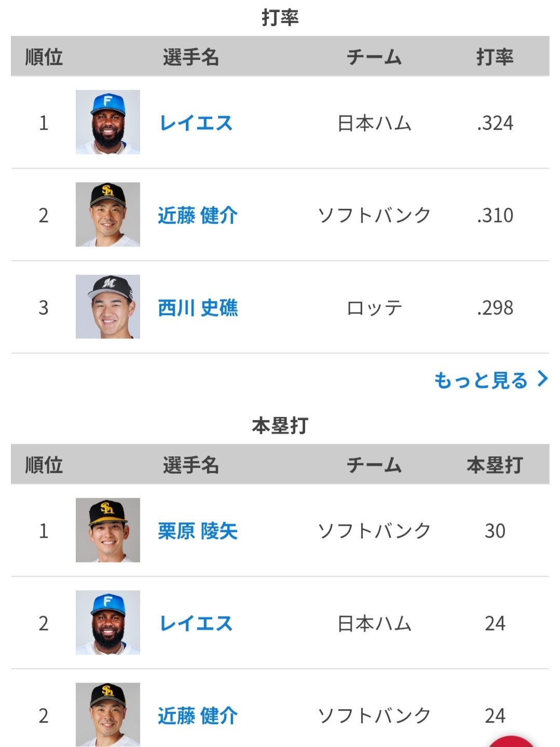Tap 近藤 健介 photo in batting average ranking

(x=108, y=214)
